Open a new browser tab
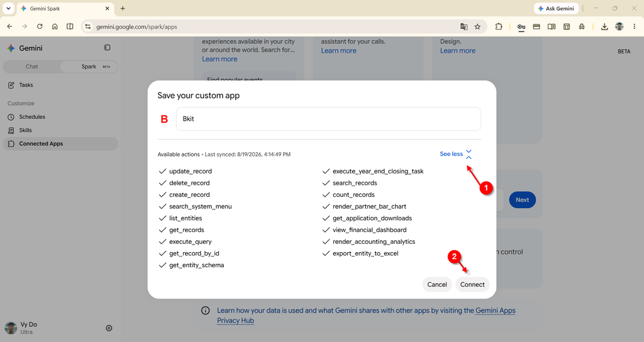Image resolution: width=644 pixels, height=342 pixels. pos(123,8)
